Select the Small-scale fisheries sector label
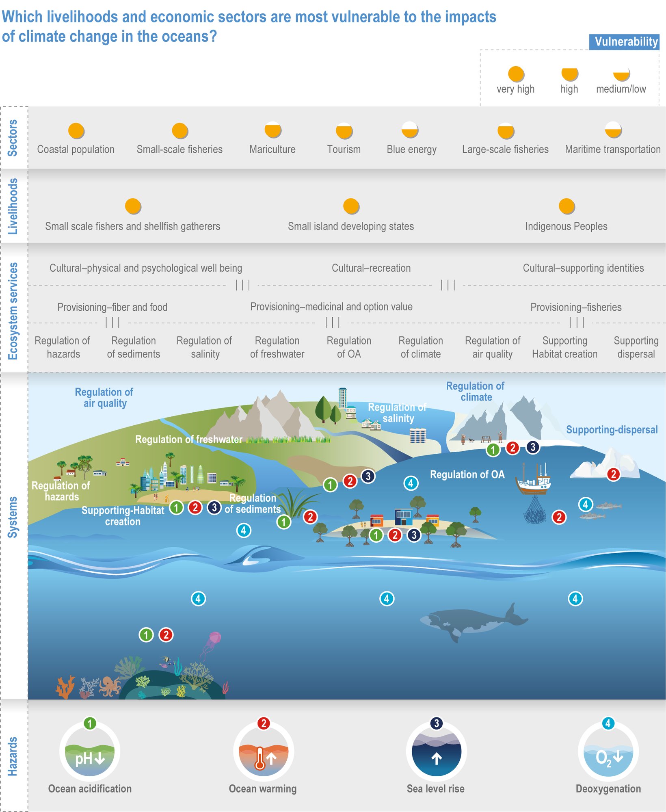This screenshot has height=812, width=666. [180, 149]
